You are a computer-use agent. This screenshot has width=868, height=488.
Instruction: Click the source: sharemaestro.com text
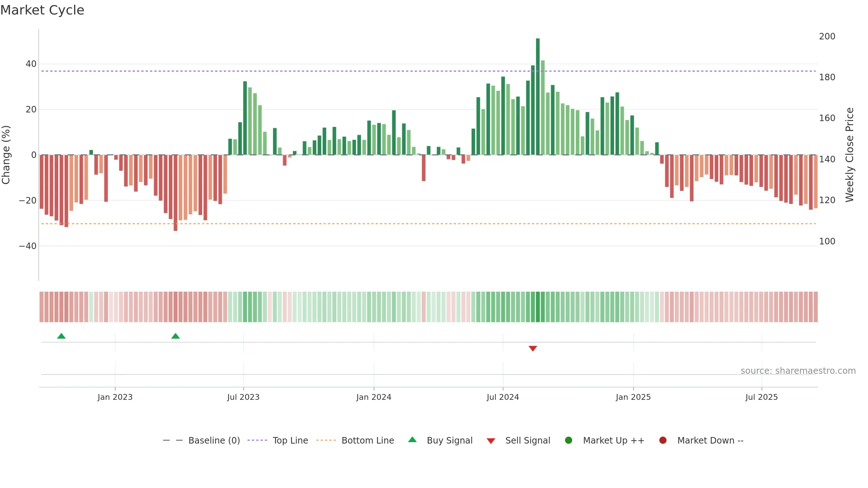point(798,371)
